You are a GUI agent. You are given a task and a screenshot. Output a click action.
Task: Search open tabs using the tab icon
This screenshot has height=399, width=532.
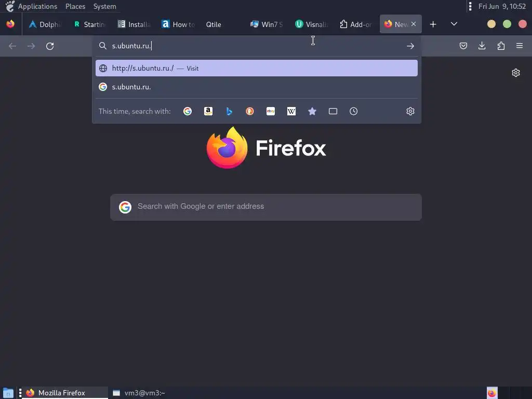(x=333, y=111)
